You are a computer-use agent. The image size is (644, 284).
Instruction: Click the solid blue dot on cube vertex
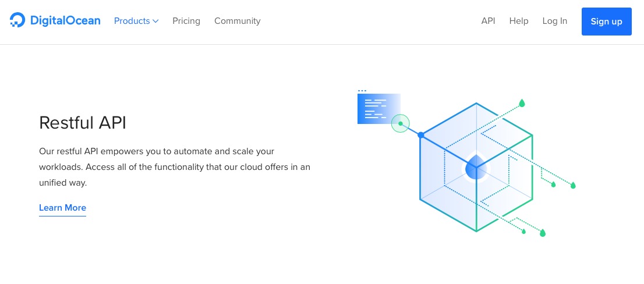point(421,135)
